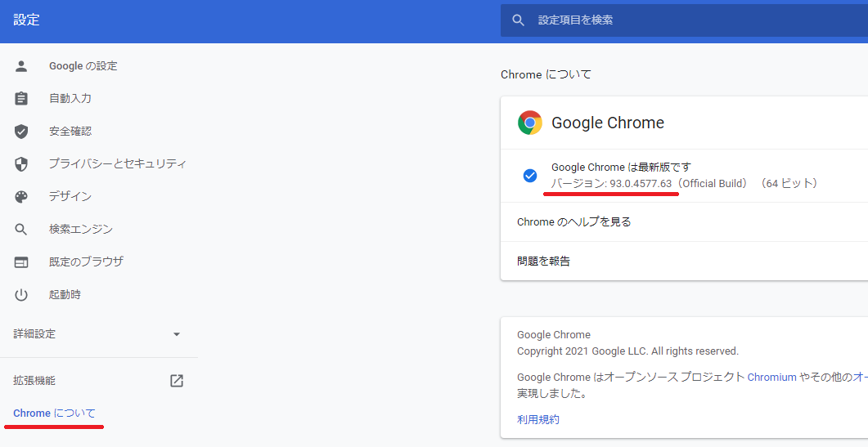
Task: Select Chrome について in the sidebar
Action: [54, 413]
